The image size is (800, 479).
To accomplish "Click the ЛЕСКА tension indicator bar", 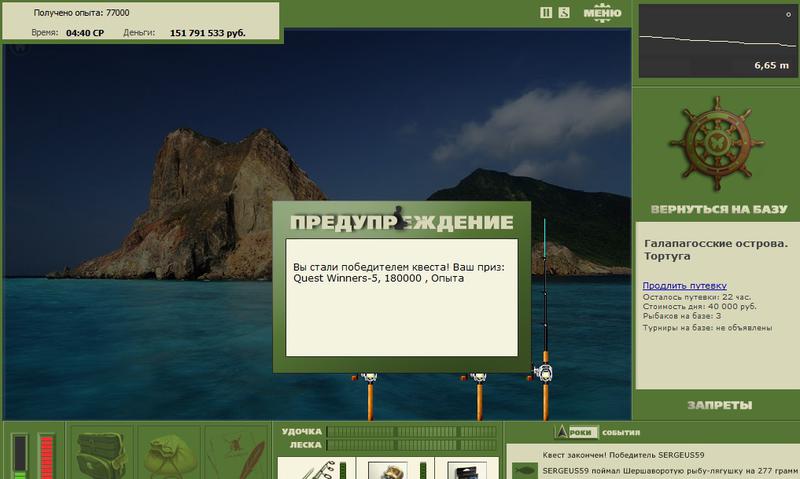I will 411,445.
